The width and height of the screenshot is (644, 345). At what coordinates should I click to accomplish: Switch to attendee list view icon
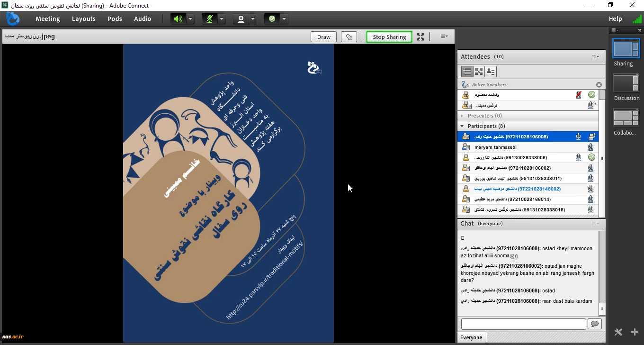(x=467, y=72)
